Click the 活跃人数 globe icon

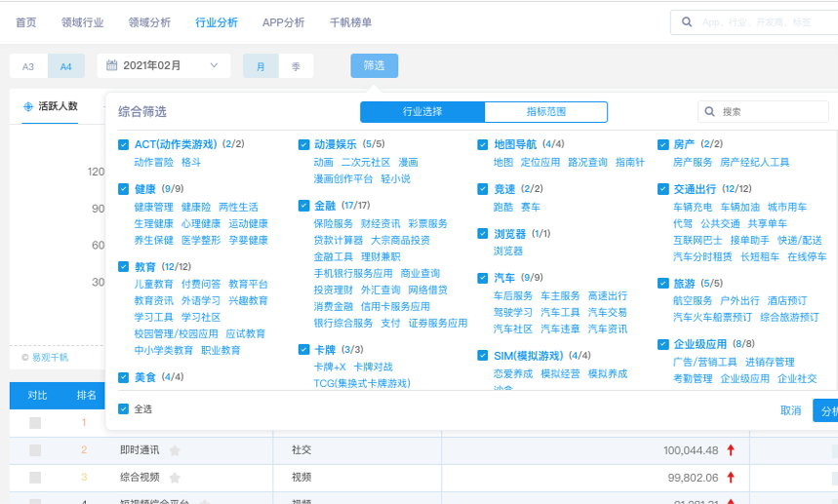pyautogui.click(x=28, y=106)
